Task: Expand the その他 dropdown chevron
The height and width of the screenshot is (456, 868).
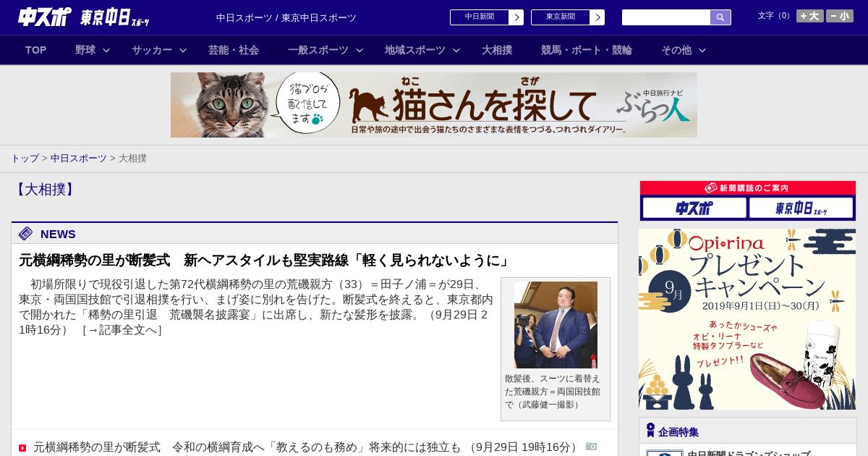Action: tap(702, 50)
